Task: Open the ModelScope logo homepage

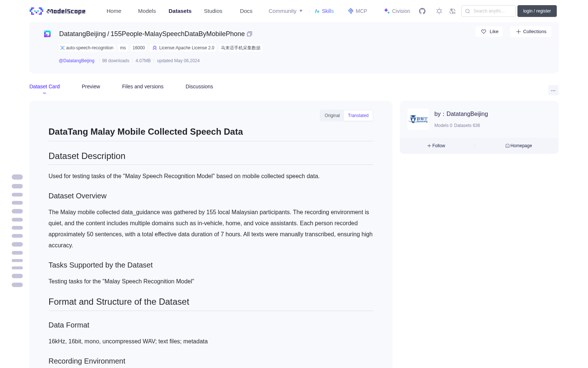Action: 57,11
